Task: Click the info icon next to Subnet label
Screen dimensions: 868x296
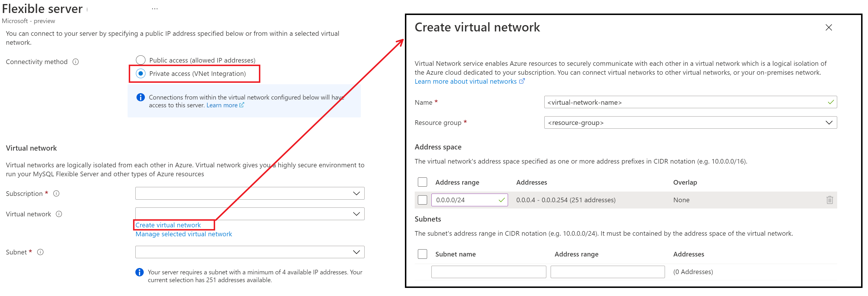Action: point(40,252)
